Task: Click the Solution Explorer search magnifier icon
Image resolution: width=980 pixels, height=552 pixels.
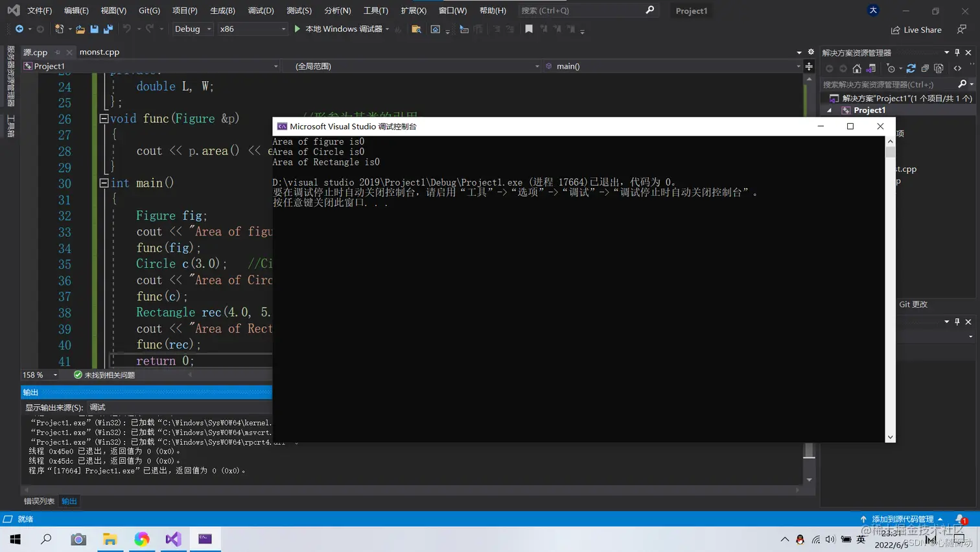Action: (x=962, y=84)
